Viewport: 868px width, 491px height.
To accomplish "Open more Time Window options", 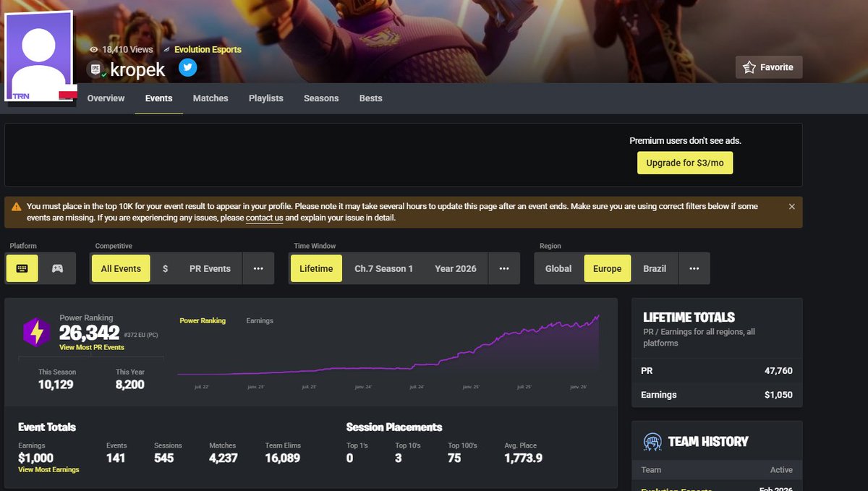I will pos(503,268).
